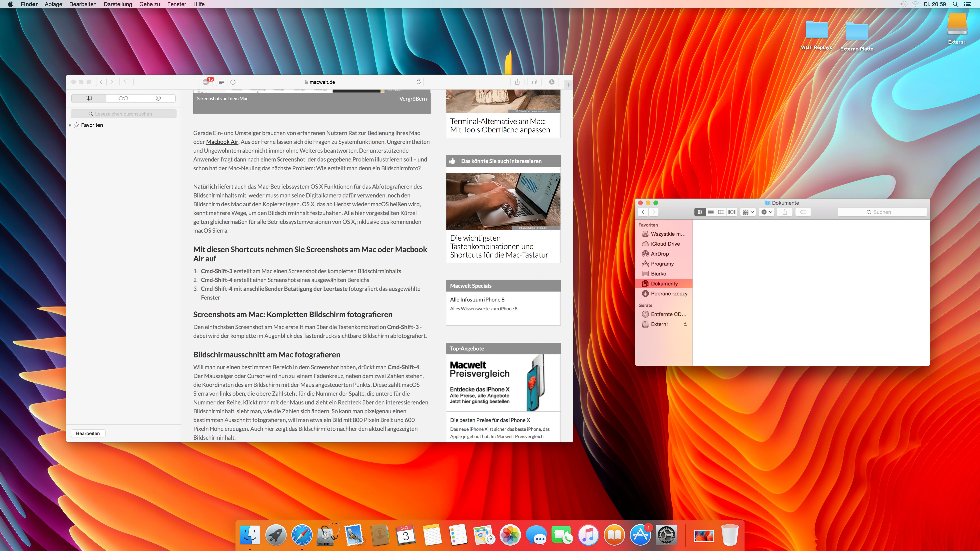Image resolution: width=980 pixels, height=551 pixels.
Task: Switch Finder to column view
Action: pos(721,212)
